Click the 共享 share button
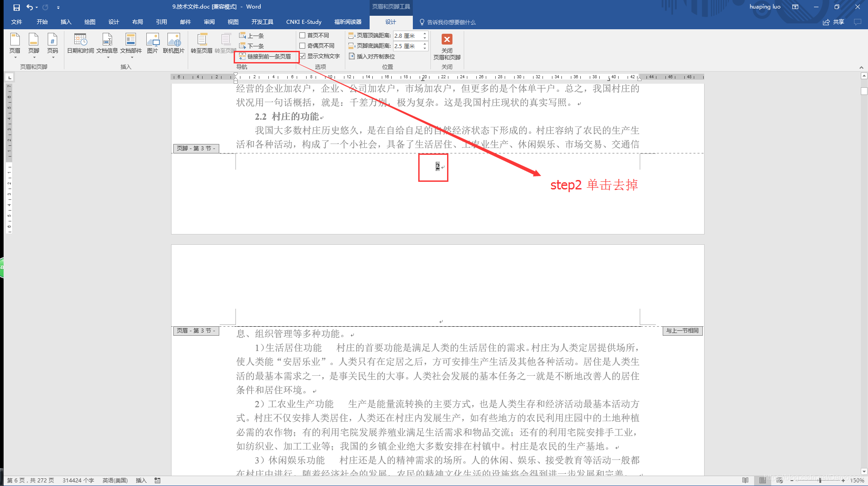This screenshot has width=868, height=486. [833, 22]
